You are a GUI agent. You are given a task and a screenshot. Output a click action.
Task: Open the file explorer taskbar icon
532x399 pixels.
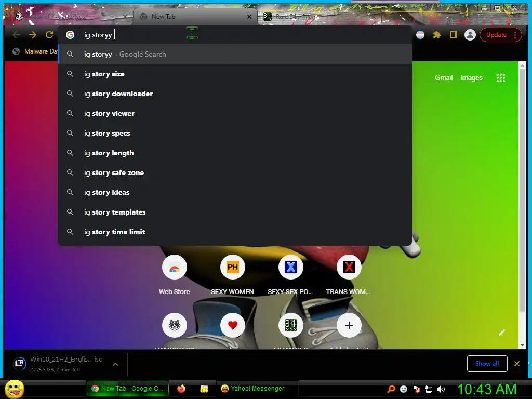point(204,389)
